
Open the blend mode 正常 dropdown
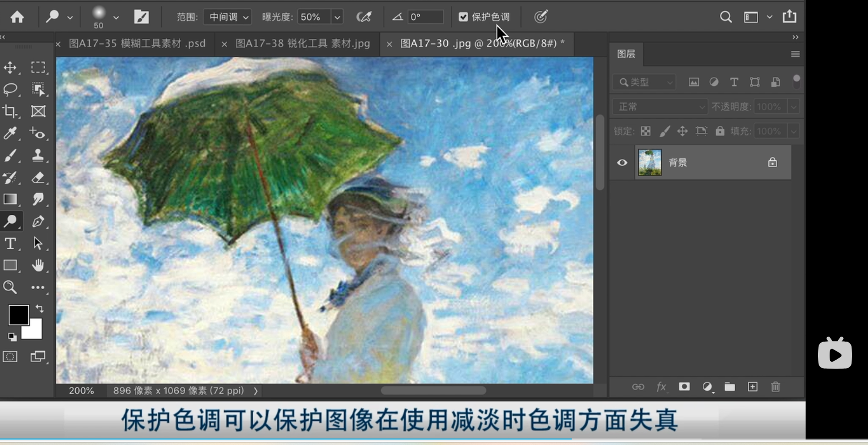pyautogui.click(x=660, y=106)
